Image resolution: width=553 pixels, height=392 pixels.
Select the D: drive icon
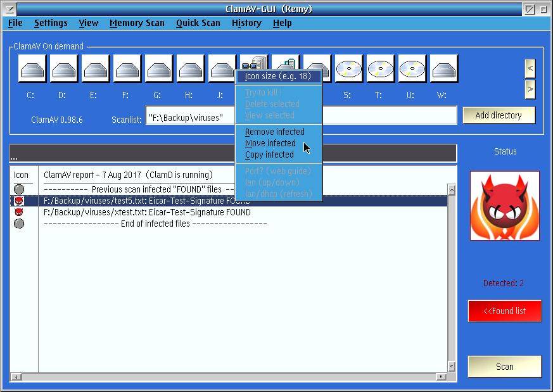tap(64, 69)
